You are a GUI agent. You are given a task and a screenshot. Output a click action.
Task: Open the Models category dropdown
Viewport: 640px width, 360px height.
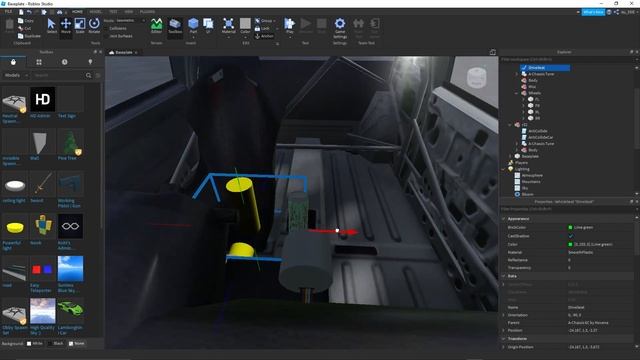tap(16, 76)
